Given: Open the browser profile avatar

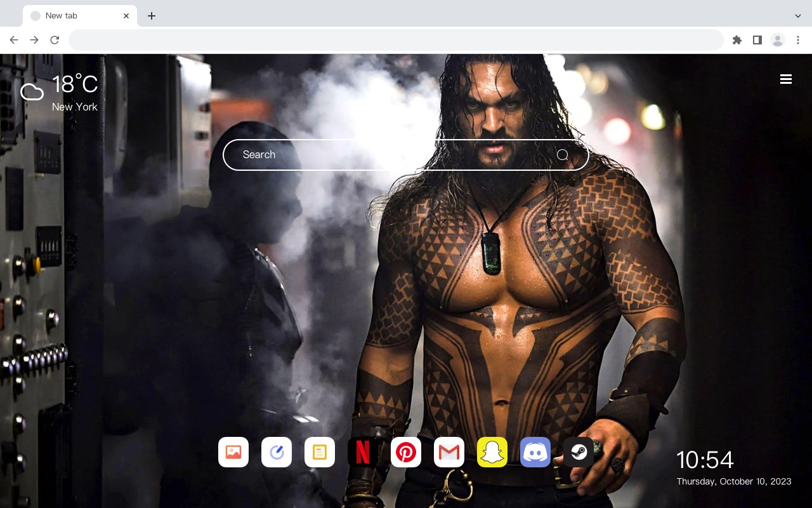Looking at the screenshot, I should [778, 40].
